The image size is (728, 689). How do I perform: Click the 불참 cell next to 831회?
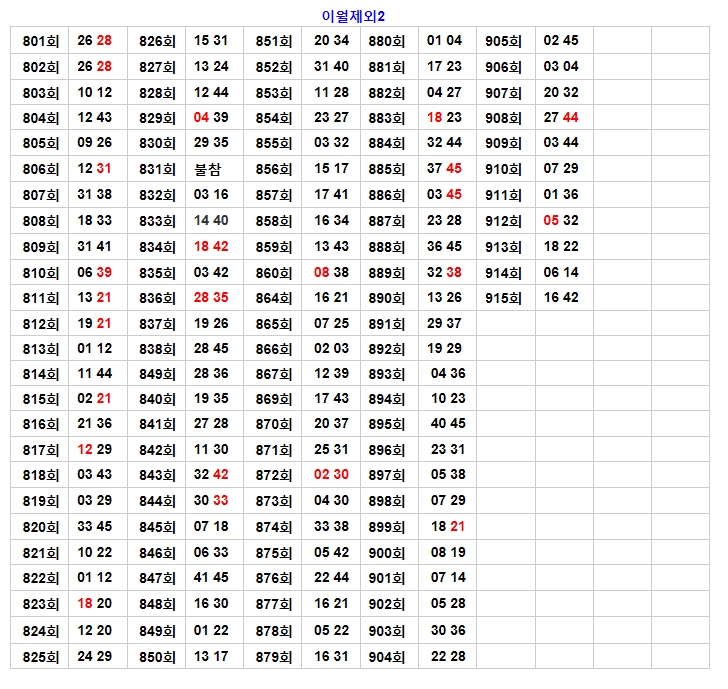click(211, 169)
